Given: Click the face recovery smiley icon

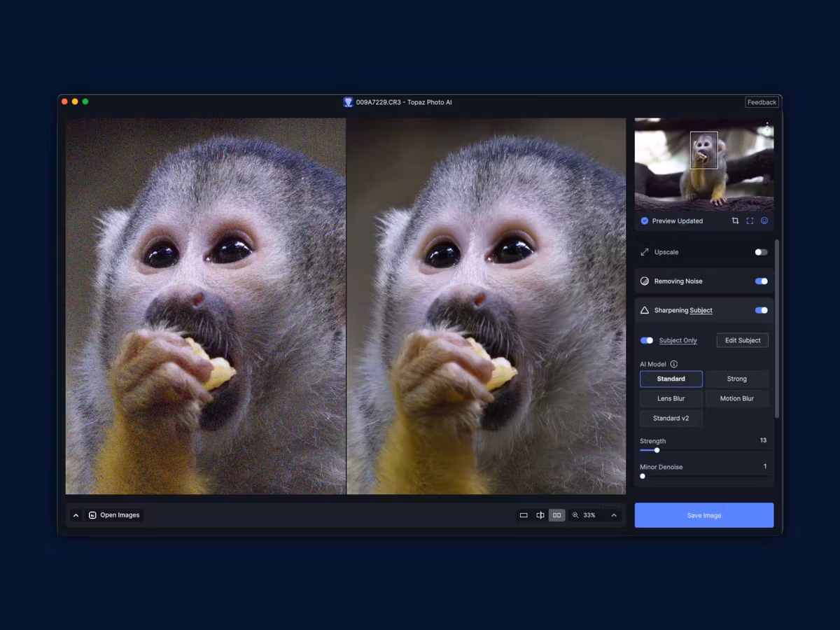Looking at the screenshot, I should coord(764,220).
